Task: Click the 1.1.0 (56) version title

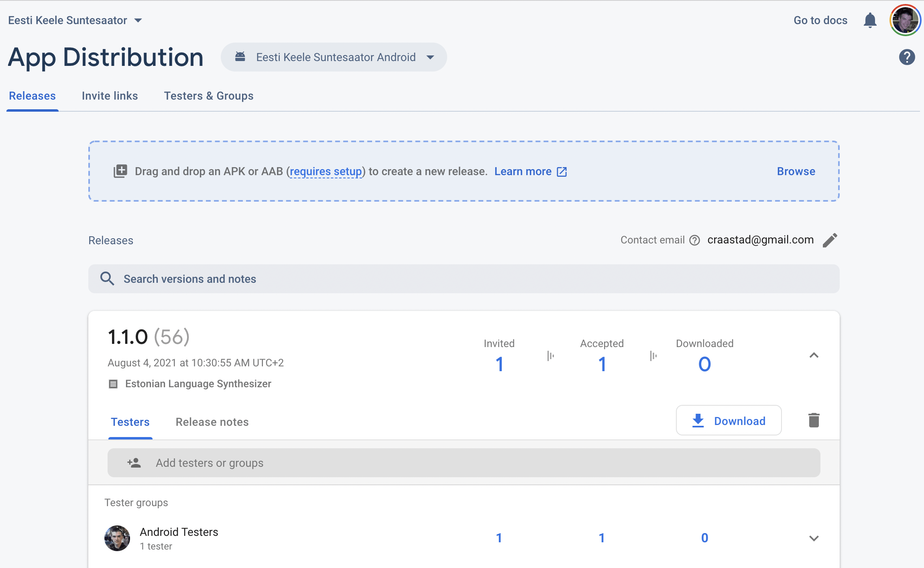Action: coord(149,337)
